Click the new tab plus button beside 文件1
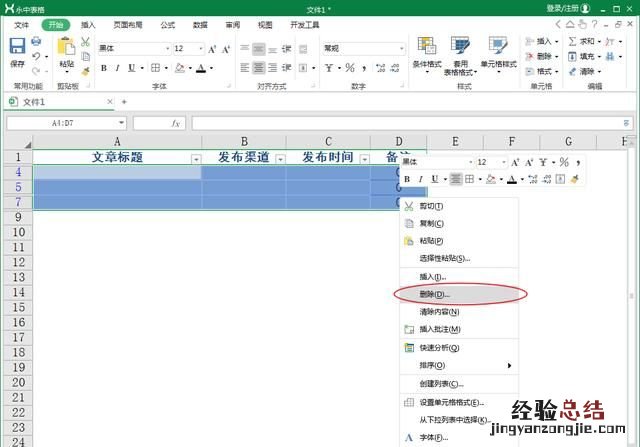 pos(124,101)
